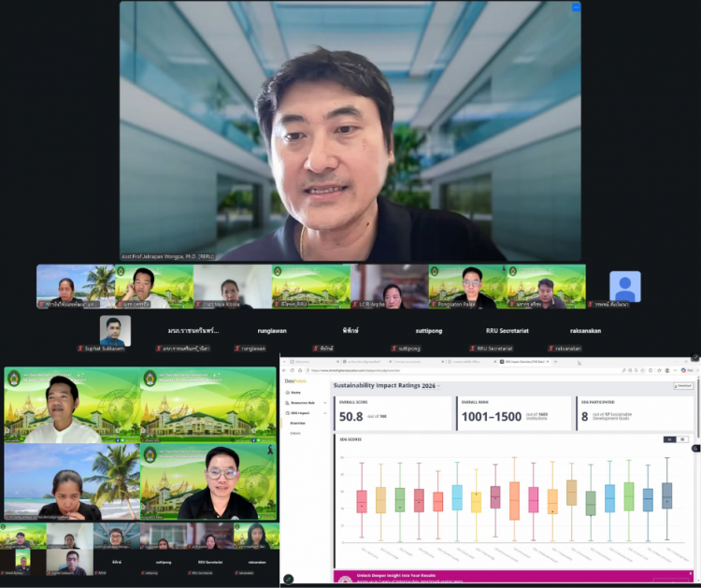
Task: Click the favorite star icon in address bar
Action: [643, 370]
